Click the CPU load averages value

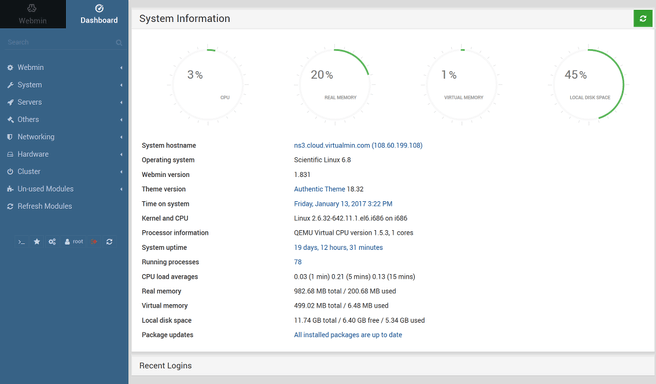coord(354,276)
